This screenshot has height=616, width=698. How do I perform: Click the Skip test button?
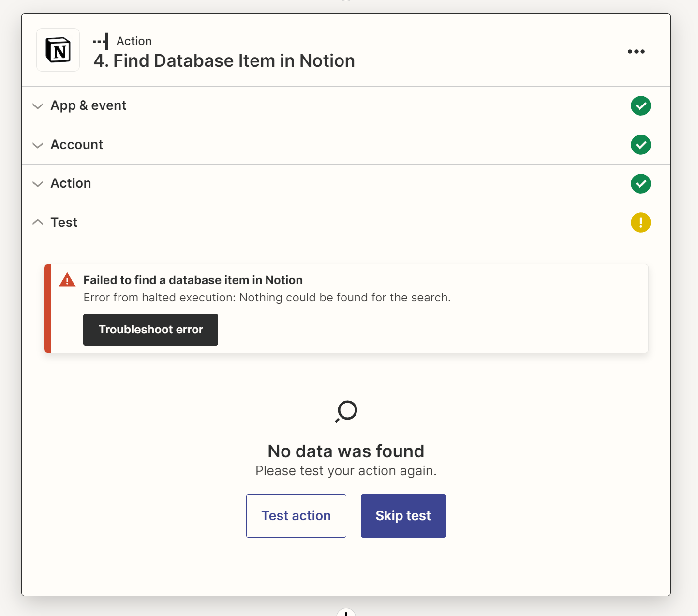pyautogui.click(x=403, y=516)
